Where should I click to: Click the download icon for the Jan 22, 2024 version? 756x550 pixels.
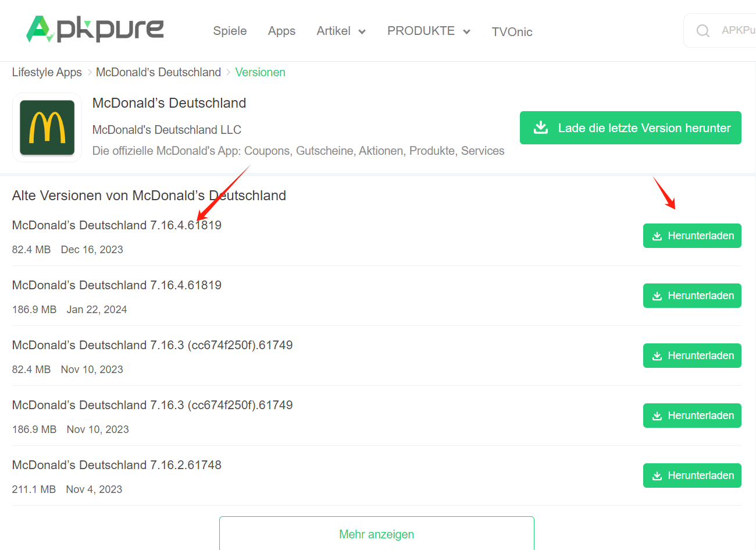pyautogui.click(x=657, y=295)
